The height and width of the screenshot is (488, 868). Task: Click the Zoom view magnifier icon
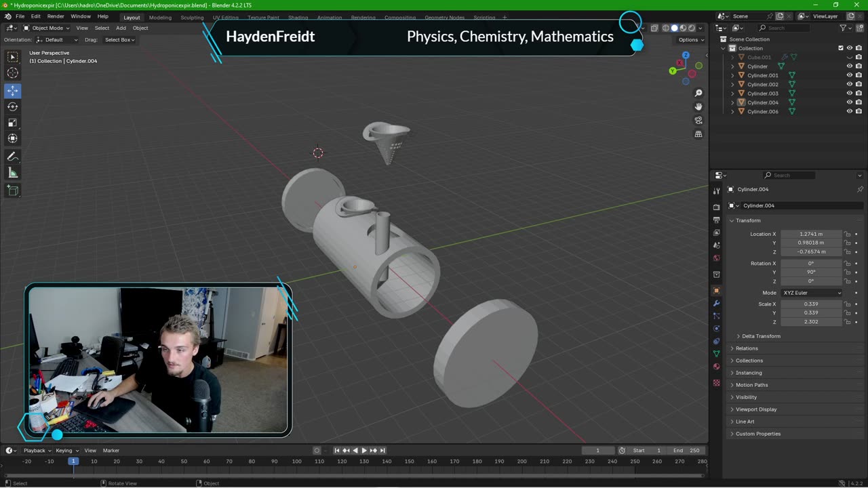click(698, 93)
